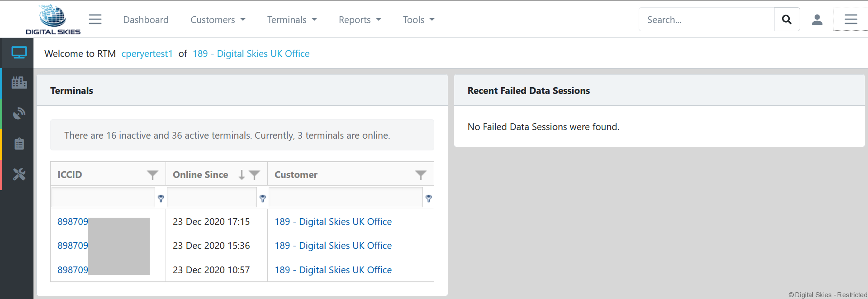Click the cperyertest1 username link
The height and width of the screenshot is (299, 868).
(x=147, y=54)
